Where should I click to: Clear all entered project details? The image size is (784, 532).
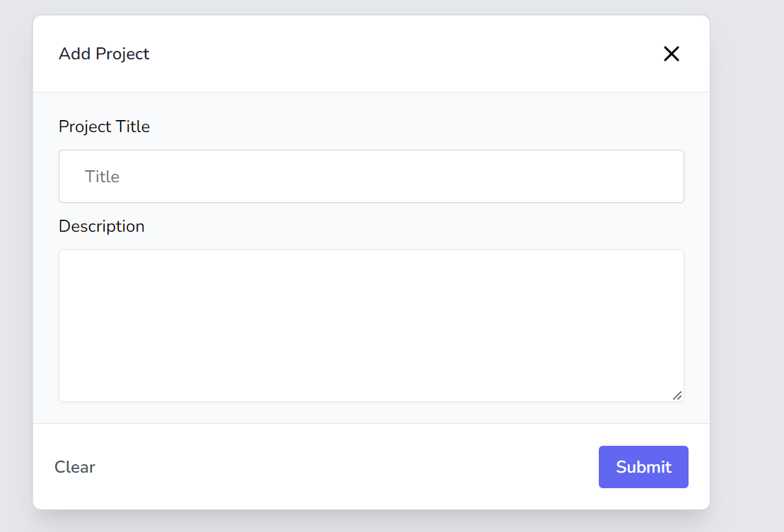(x=74, y=466)
